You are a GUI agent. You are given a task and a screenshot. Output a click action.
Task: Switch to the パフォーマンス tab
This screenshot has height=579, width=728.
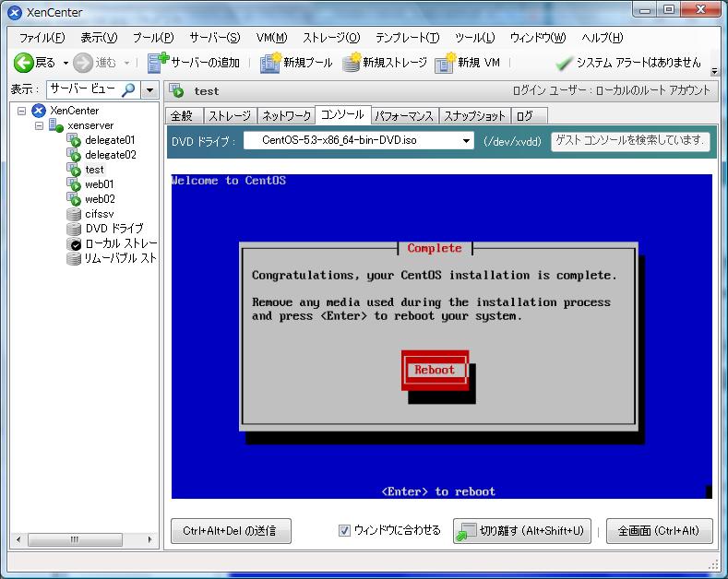(x=404, y=115)
